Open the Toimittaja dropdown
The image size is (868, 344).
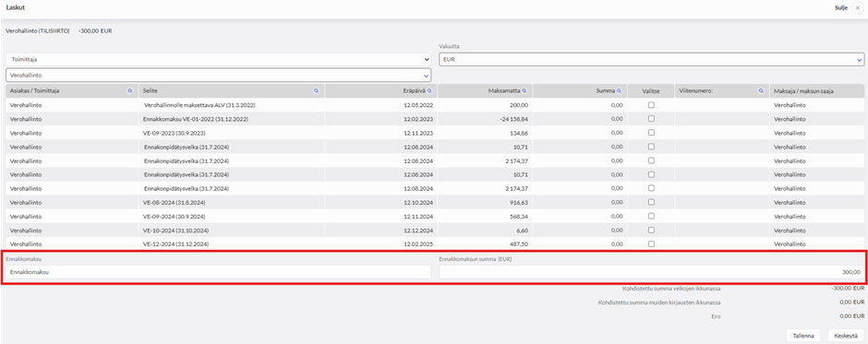(218, 59)
